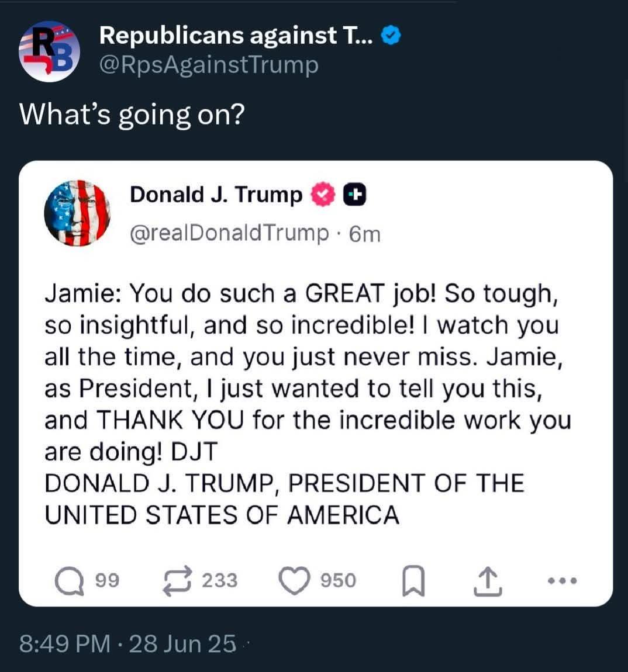
Task: View the 99 replies count
Action: coord(107,581)
